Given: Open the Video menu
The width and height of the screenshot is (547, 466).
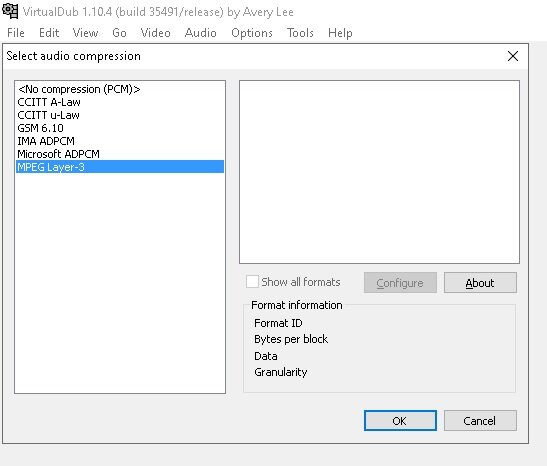Looking at the screenshot, I should click(x=156, y=33).
